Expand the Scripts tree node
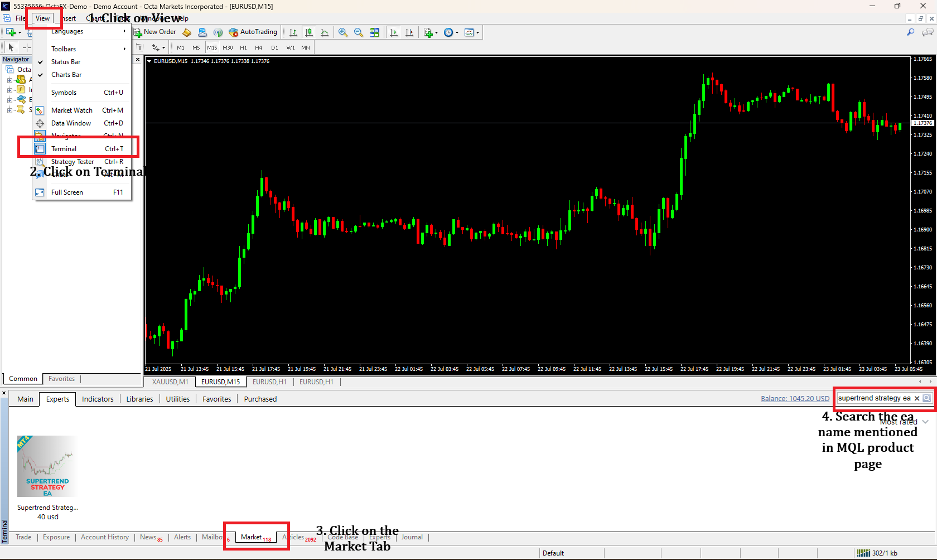Image resolution: width=937 pixels, height=560 pixels. 10,110
